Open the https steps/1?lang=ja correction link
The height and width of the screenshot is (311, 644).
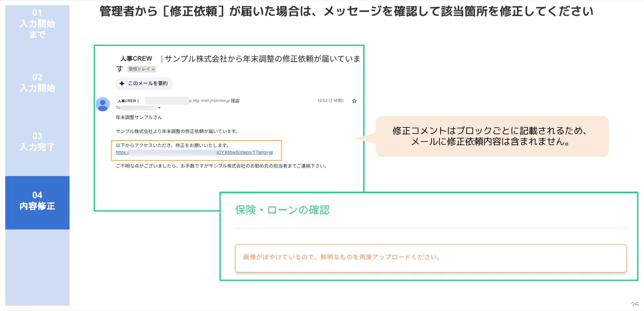coord(194,152)
